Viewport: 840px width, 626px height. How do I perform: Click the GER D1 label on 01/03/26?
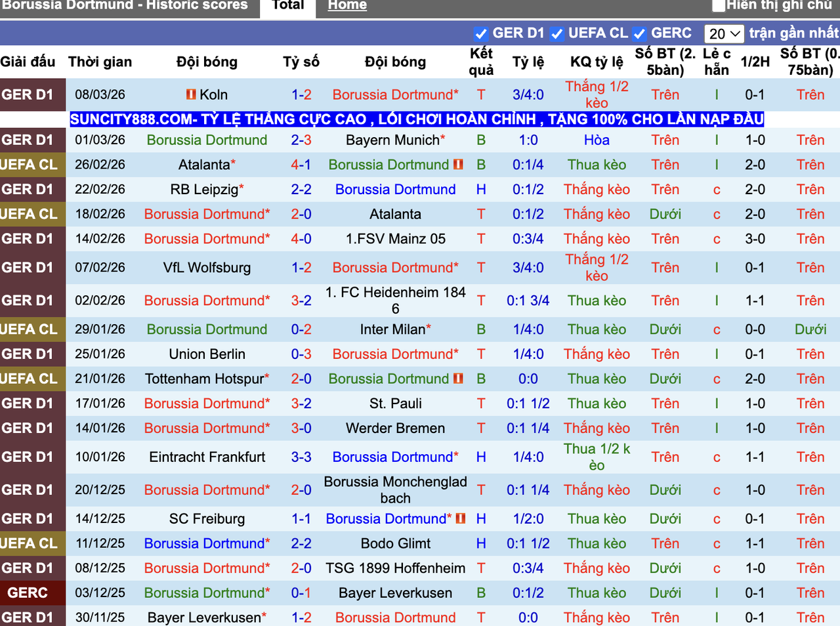28,140
